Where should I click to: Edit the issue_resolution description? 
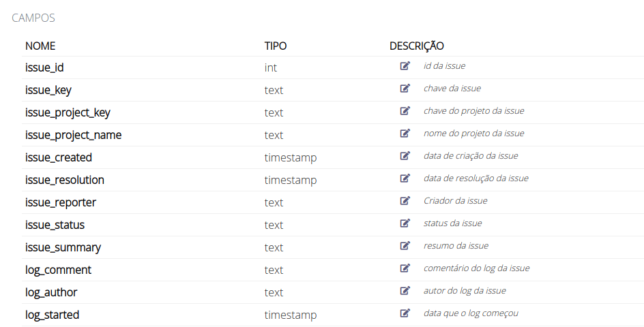click(x=405, y=178)
